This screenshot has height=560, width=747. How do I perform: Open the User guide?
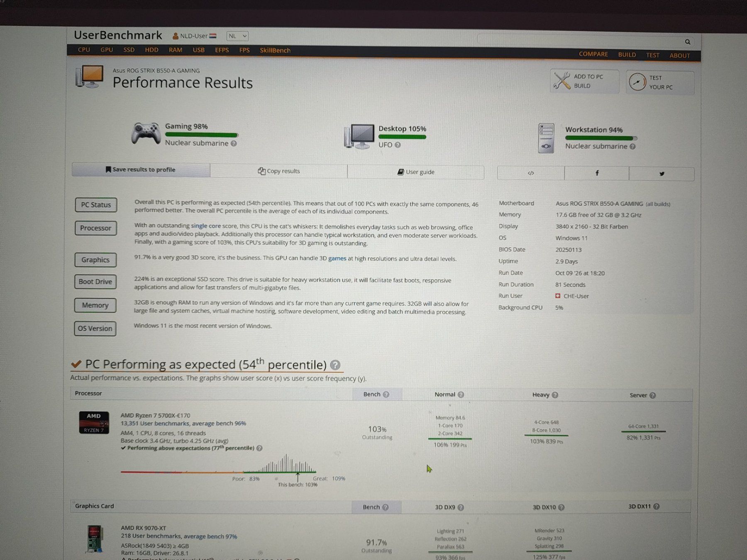point(416,172)
